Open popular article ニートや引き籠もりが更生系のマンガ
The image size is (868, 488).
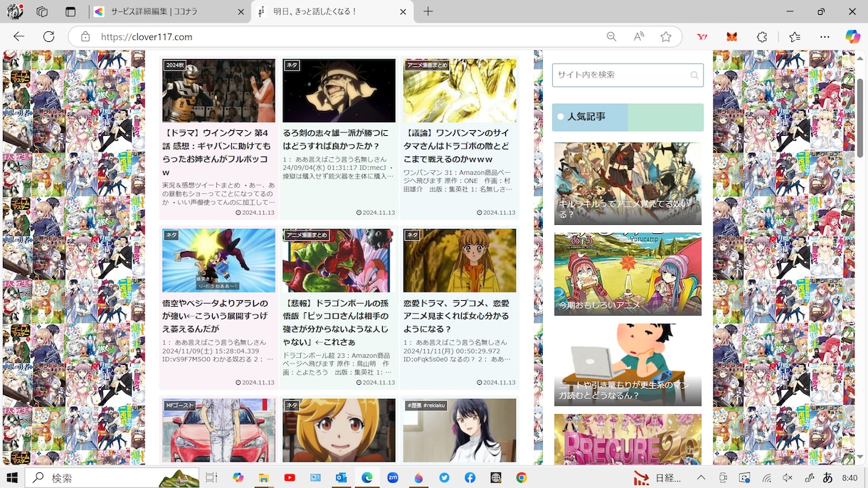(628, 364)
